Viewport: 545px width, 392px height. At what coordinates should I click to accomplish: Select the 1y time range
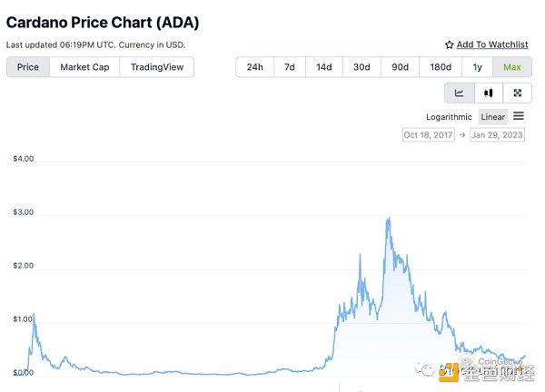[477, 67]
